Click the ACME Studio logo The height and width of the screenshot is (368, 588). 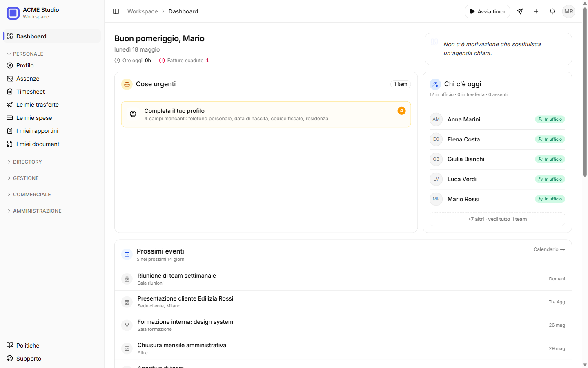coord(13,13)
